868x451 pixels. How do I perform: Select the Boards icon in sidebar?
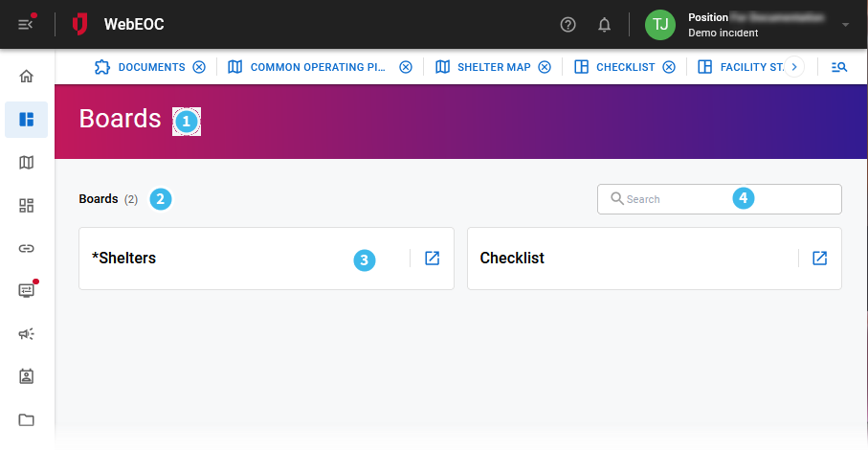click(x=27, y=120)
